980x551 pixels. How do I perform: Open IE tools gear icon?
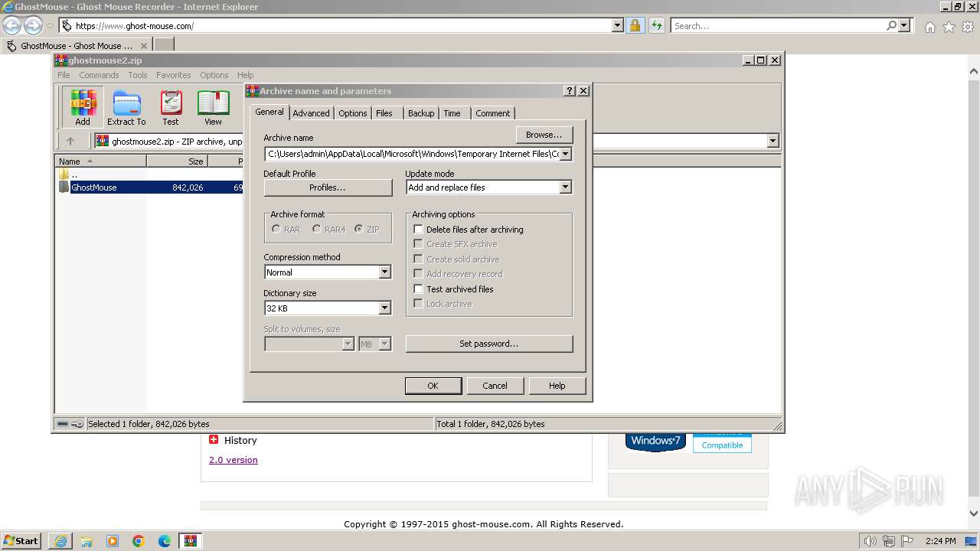(x=968, y=27)
